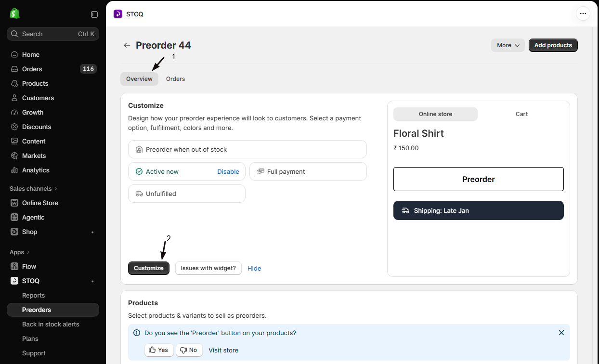
Task: Click the Preorder when out of stock option
Action: pos(247,149)
